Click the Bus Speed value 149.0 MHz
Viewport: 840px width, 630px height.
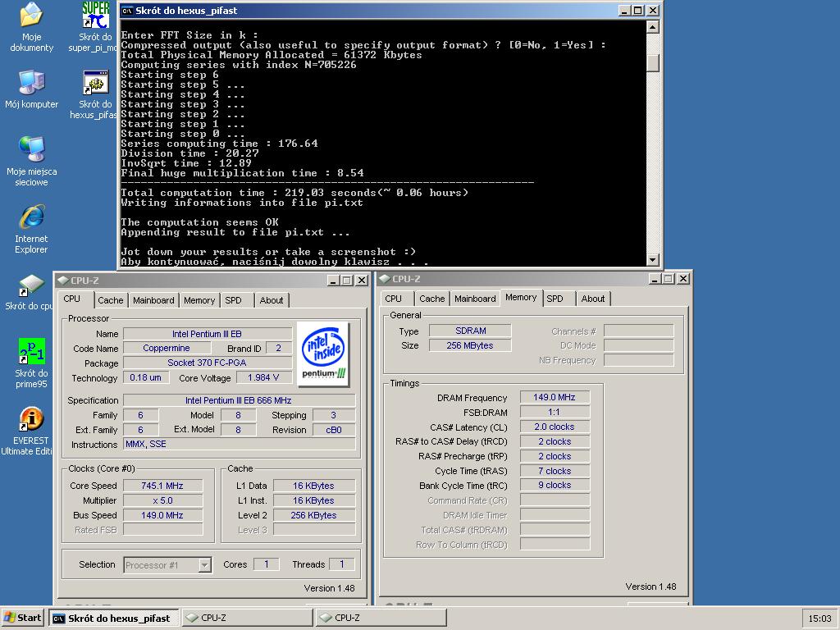pos(162,515)
